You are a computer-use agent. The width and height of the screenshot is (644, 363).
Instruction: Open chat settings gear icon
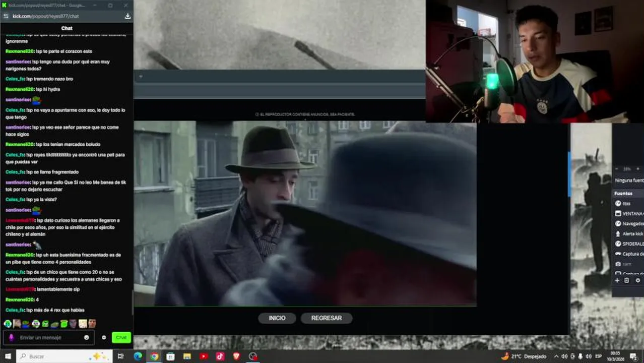pyautogui.click(x=104, y=337)
